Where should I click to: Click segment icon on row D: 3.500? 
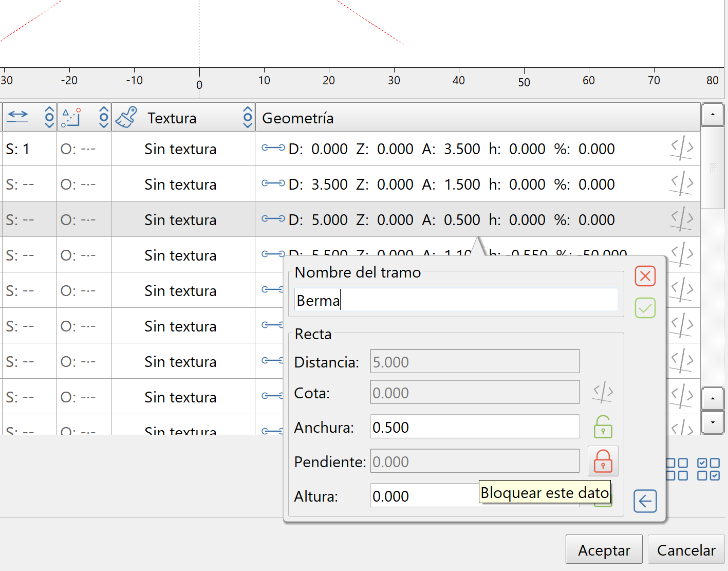click(273, 183)
